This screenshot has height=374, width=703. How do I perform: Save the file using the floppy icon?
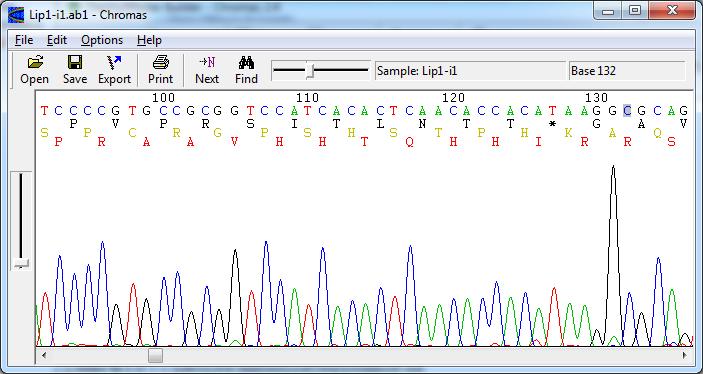pos(75,70)
